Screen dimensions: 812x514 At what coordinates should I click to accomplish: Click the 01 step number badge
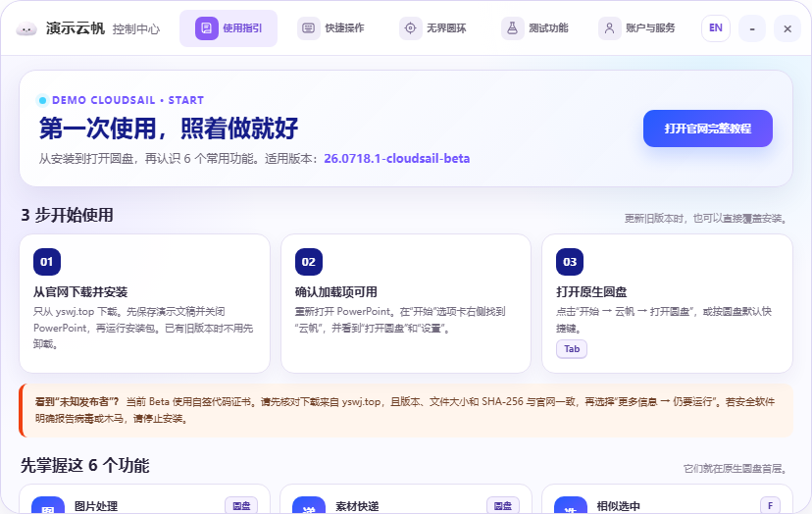point(47,262)
